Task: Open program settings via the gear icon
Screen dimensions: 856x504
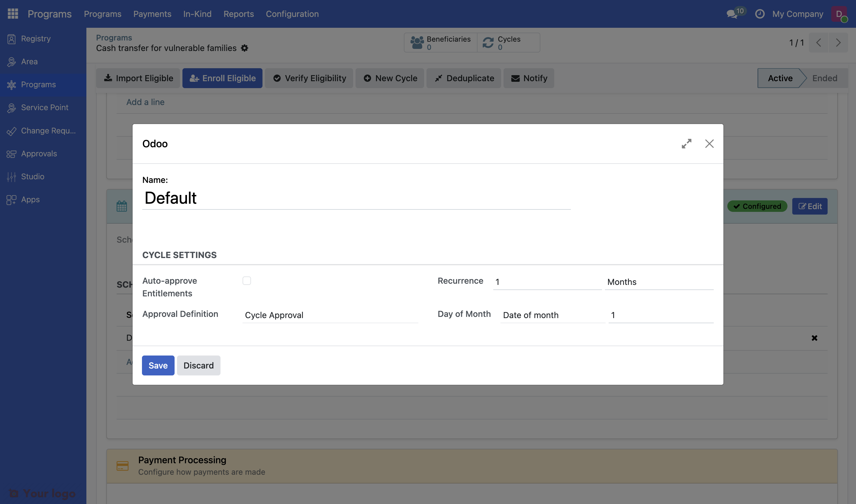Action: tap(244, 48)
